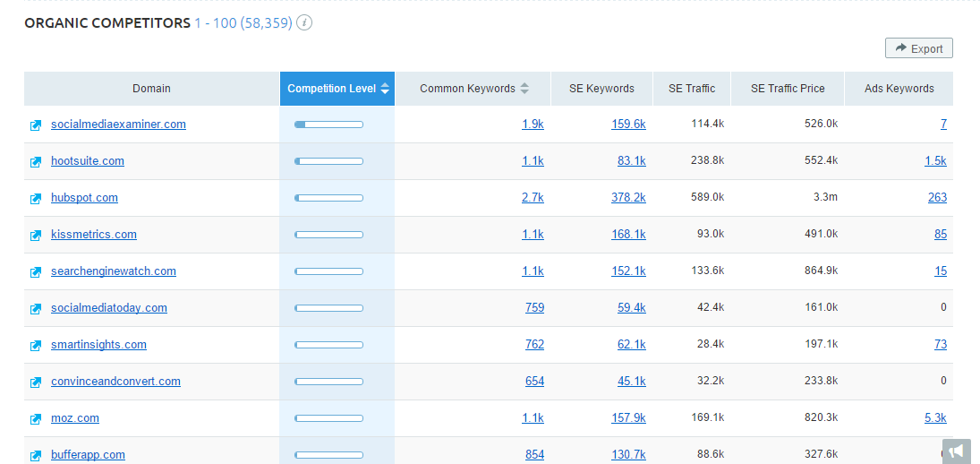Open 378.2k SE keywords link
The width and height of the screenshot is (980, 464).
coord(629,198)
